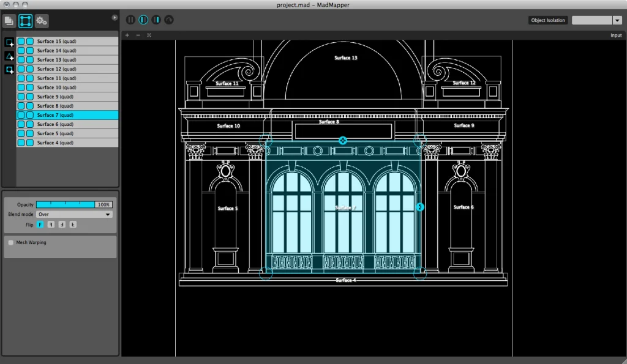Add a new triangle surface
The width and height of the screenshot is (627, 364).
(9, 56)
